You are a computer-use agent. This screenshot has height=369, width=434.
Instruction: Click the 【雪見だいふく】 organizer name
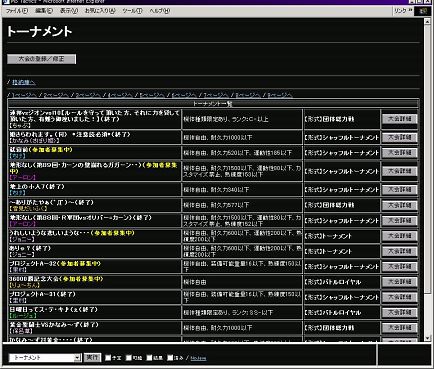pyautogui.click(x=29, y=208)
